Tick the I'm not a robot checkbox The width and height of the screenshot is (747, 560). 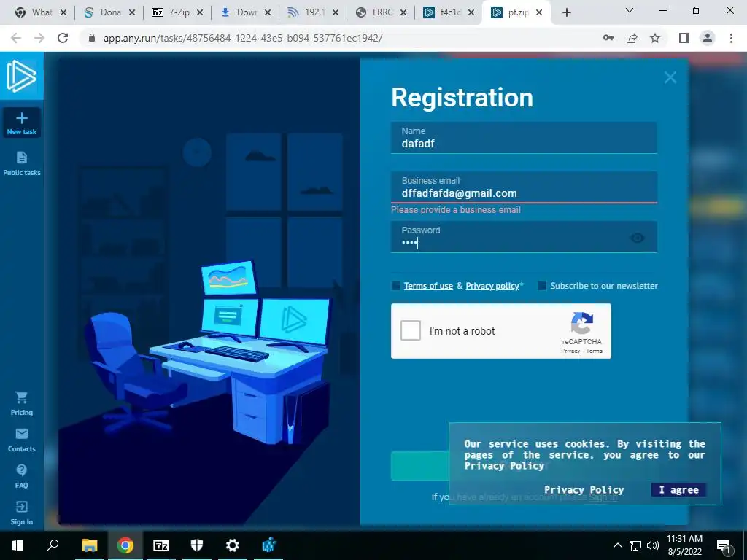click(410, 330)
